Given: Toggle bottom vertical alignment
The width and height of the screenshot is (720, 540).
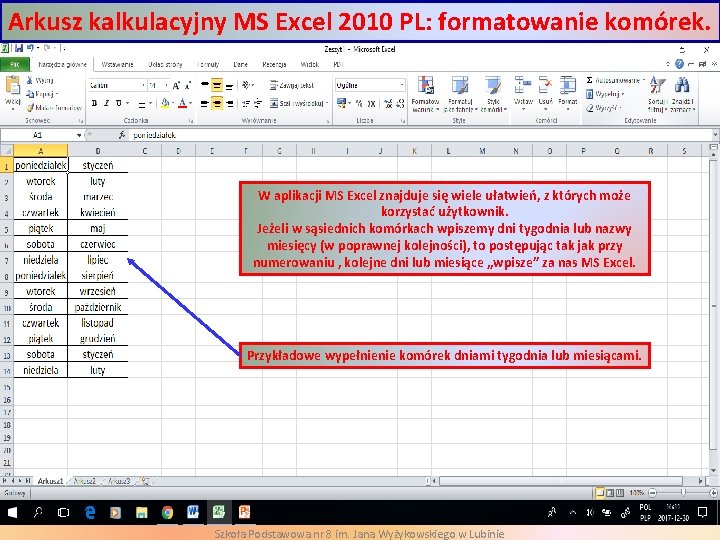Looking at the screenshot, I should click(229, 85).
